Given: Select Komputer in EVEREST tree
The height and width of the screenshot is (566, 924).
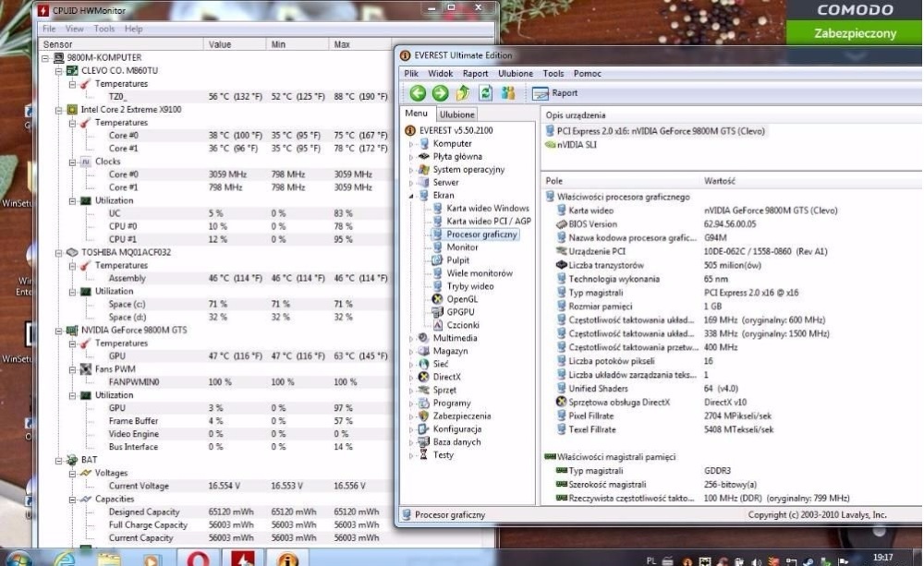Looking at the screenshot, I should [x=452, y=144].
